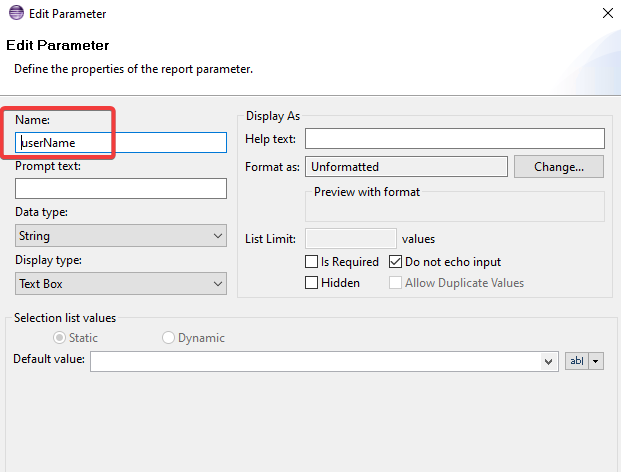
Task: Enable the Is Required checkbox
Action: pyautogui.click(x=312, y=262)
